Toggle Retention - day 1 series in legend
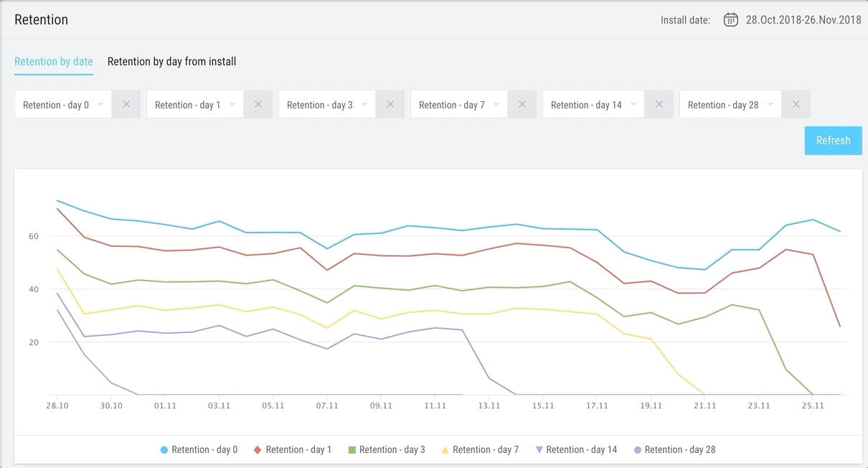868x468 pixels. (x=298, y=450)
